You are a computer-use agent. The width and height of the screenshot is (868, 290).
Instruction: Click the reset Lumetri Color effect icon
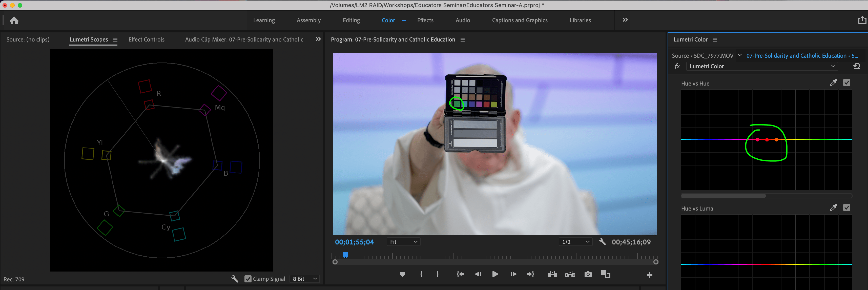pyautogui.click(x=857, y=66)
